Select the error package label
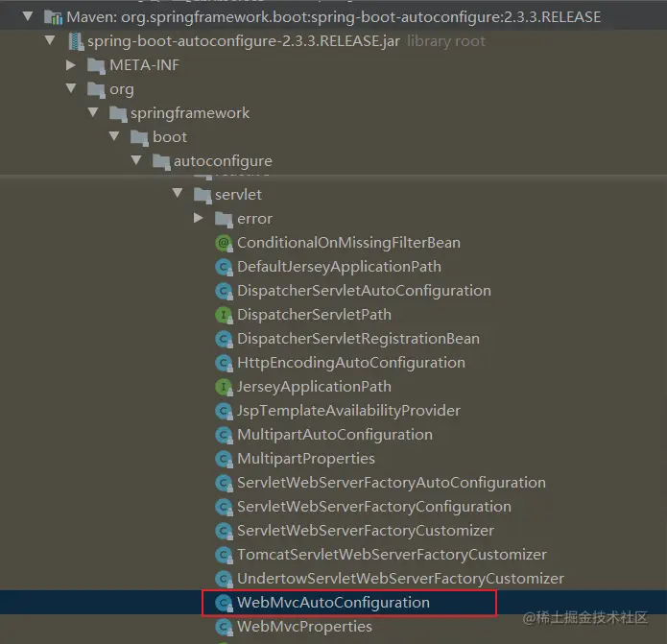667x644 pixels. click(254, 219)
